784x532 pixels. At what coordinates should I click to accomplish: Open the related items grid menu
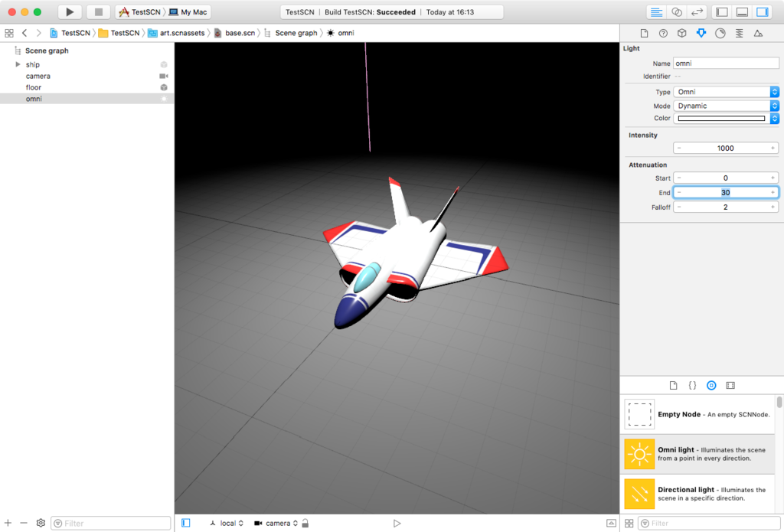coord(9,33)
